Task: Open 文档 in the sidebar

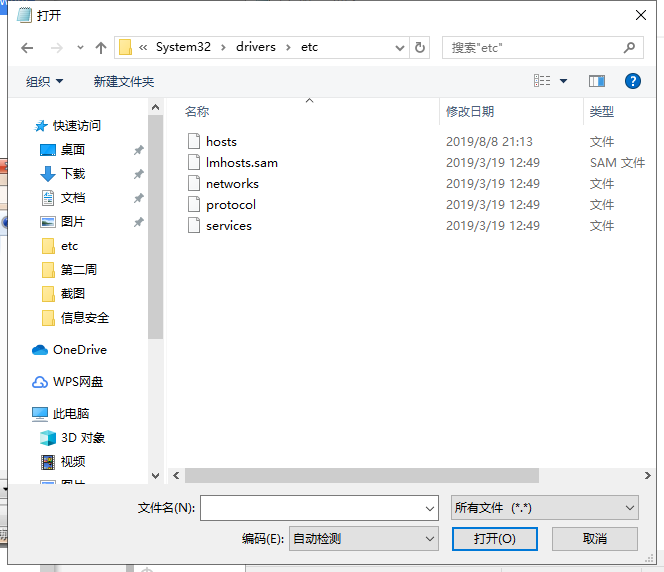Action: [73, 198]
